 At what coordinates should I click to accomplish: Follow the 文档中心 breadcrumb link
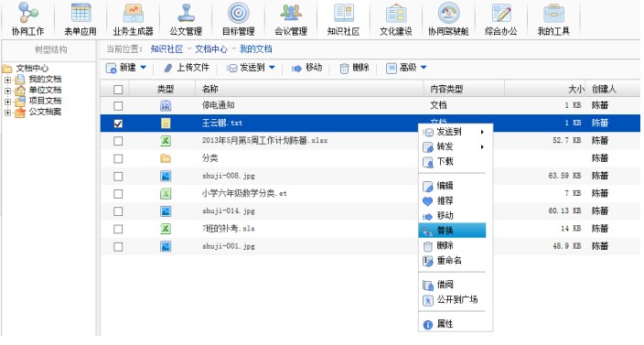[211, 49]
